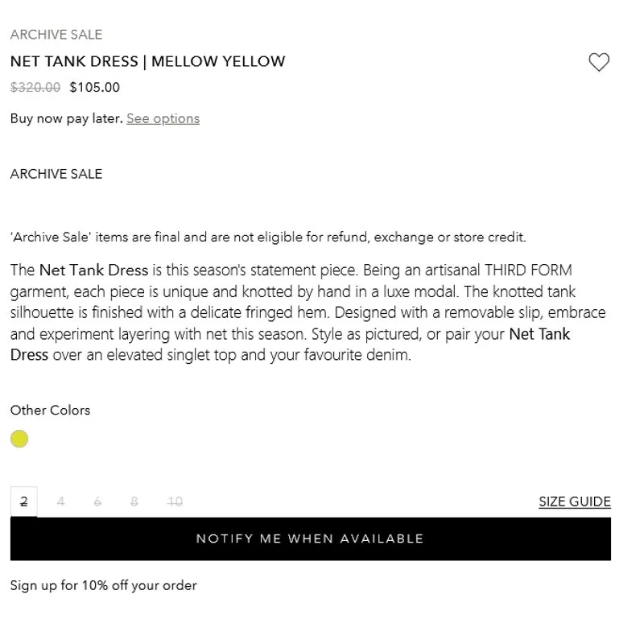Image resolution: width=644 pixels, height=644 pixels.
Task: Click the Archive Sale badge below pay-later line
Action: pos(56,173)
